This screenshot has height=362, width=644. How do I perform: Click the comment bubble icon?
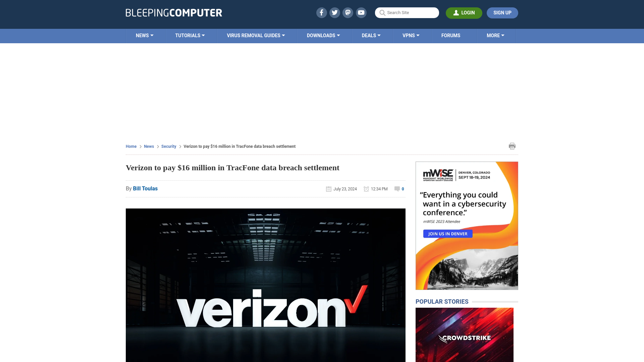tap(397, 189)
